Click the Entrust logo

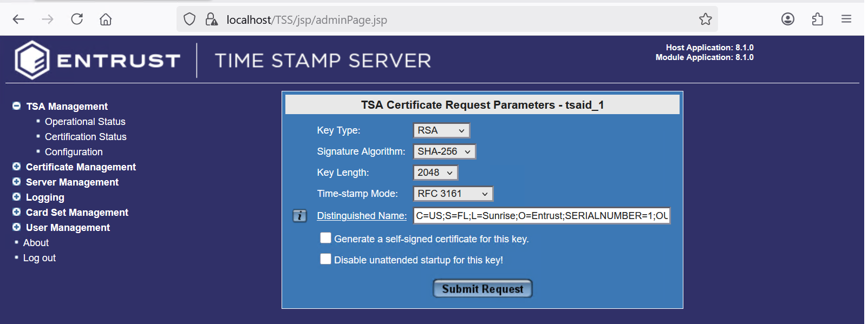(x=97, y=60)
